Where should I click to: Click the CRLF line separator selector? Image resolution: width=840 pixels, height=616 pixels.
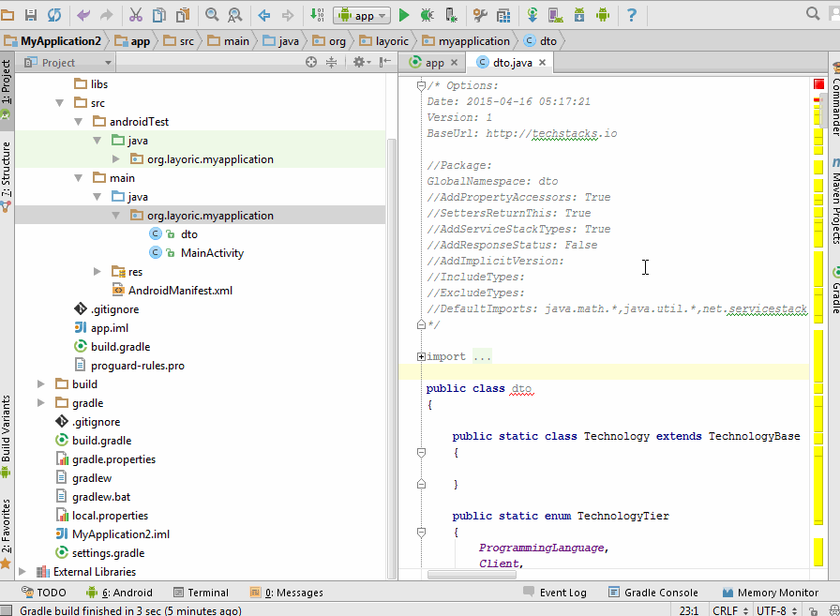pyautogui.click(x=729, y=610)
